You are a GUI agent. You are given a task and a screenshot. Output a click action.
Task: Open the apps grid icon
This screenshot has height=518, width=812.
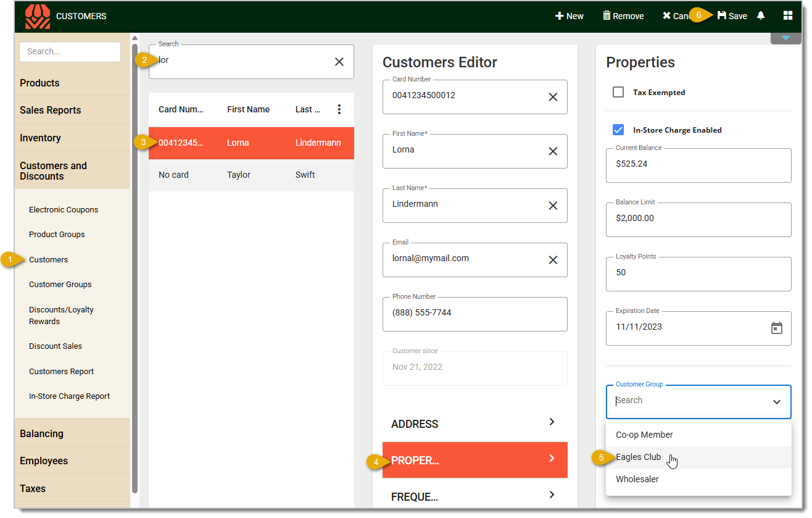(788, 15)
